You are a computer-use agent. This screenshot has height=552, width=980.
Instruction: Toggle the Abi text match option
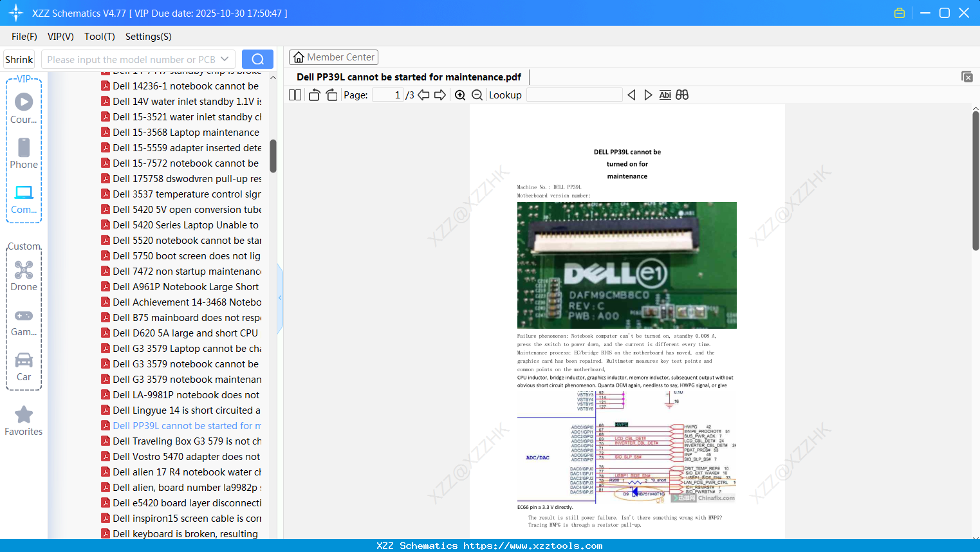pyautogui.click(x=665, y=95)
